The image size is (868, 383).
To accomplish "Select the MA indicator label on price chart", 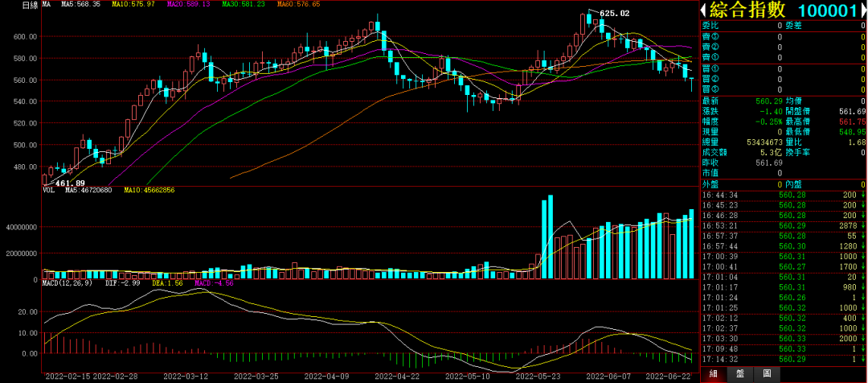I will coord(47,5).
